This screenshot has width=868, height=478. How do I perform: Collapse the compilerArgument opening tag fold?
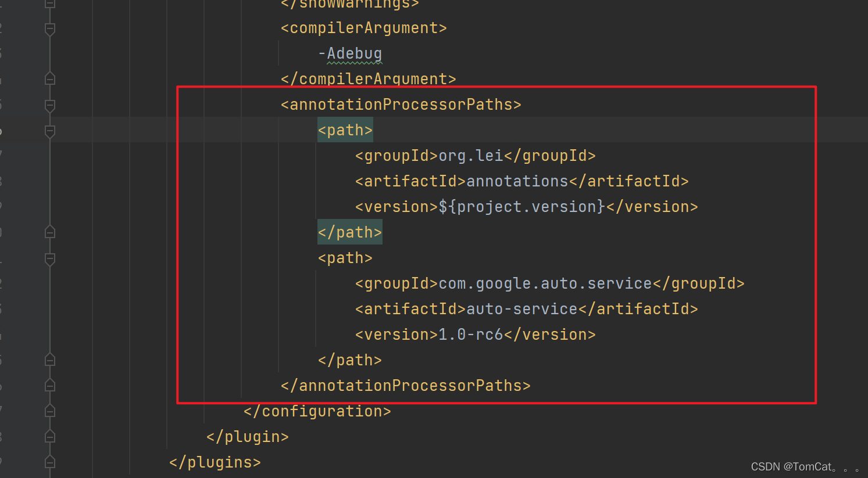coord(50,28)
